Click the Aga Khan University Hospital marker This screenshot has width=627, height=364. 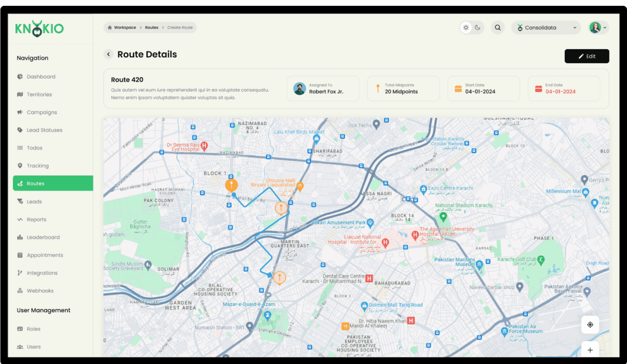[x=415, y=235]
